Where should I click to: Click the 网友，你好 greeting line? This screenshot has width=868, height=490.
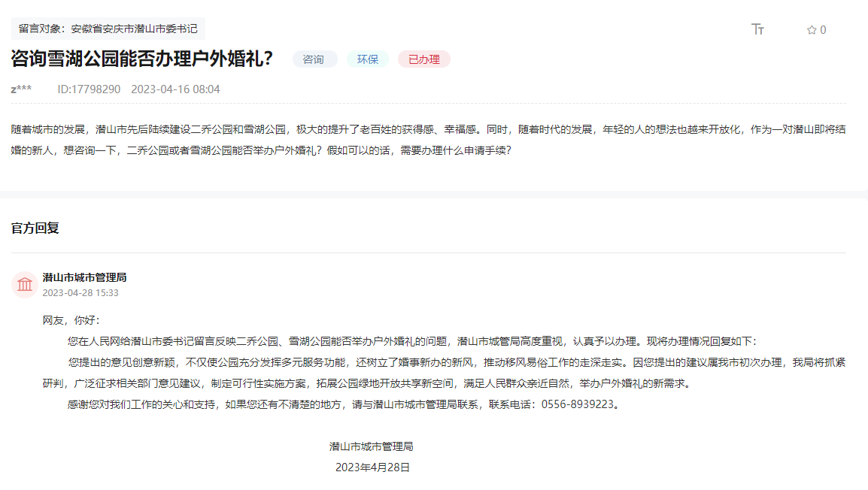(71, 320)
